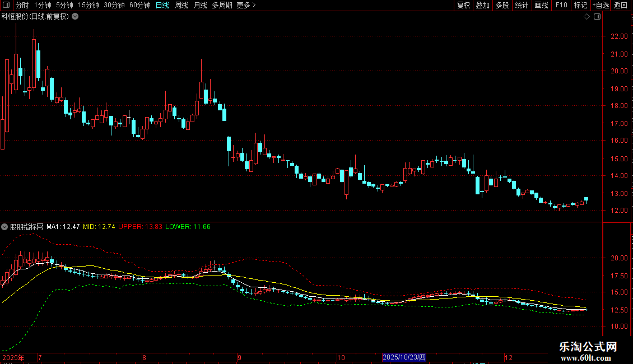Click the diamond marker icon

(x=587, y=17)
